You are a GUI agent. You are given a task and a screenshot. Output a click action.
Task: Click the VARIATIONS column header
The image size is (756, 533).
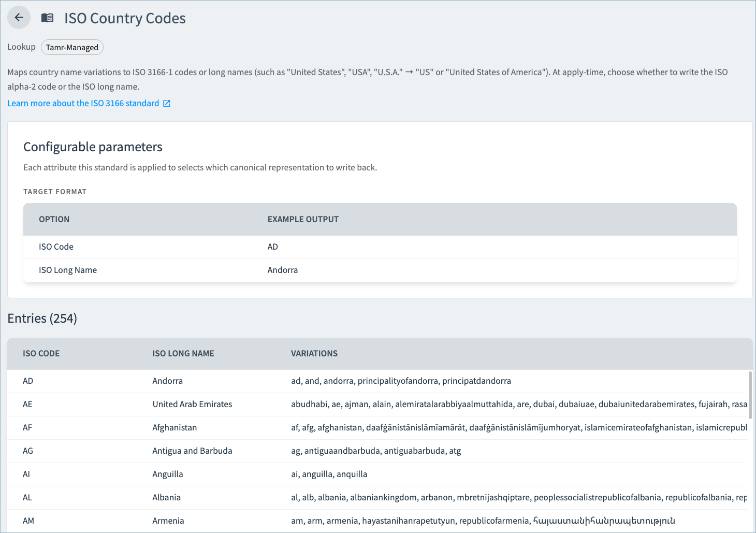pyautogui.click(x=314, y=353)
